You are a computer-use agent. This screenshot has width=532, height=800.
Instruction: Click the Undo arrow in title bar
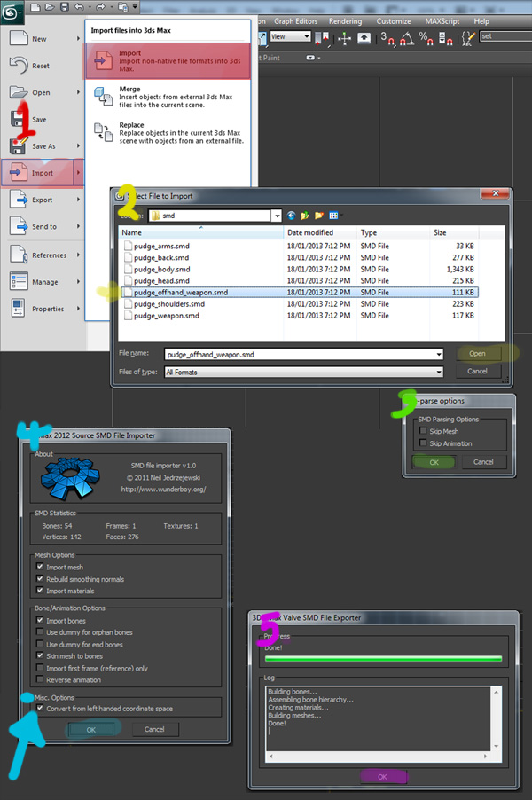[79, 7]
